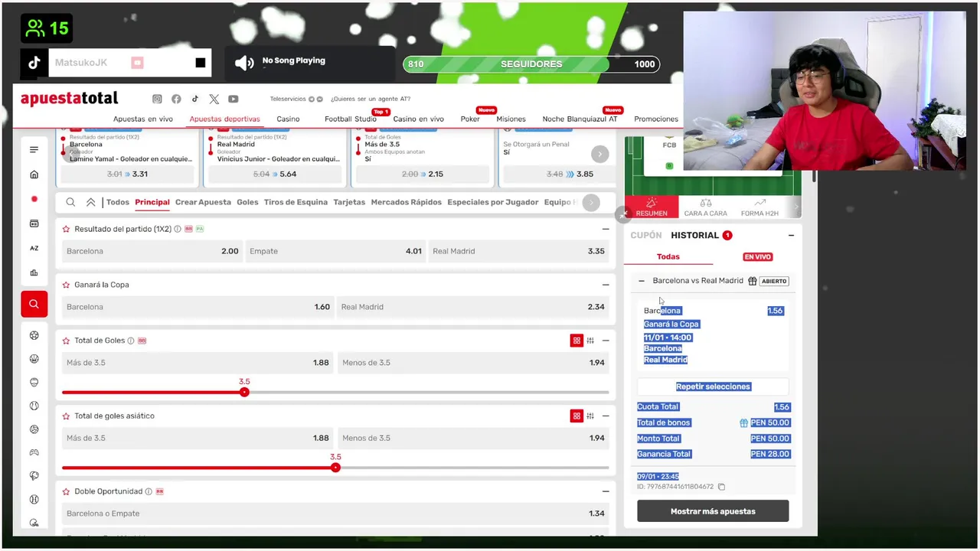
Task: Open the CUPÓN tab
Action: (646, 236)
